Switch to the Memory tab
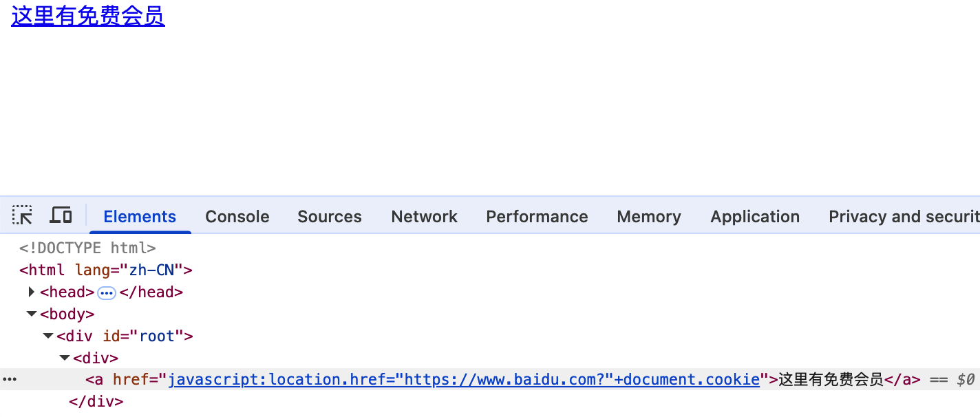980x417 pixels. pyautogui.click(x=649, y=217)
